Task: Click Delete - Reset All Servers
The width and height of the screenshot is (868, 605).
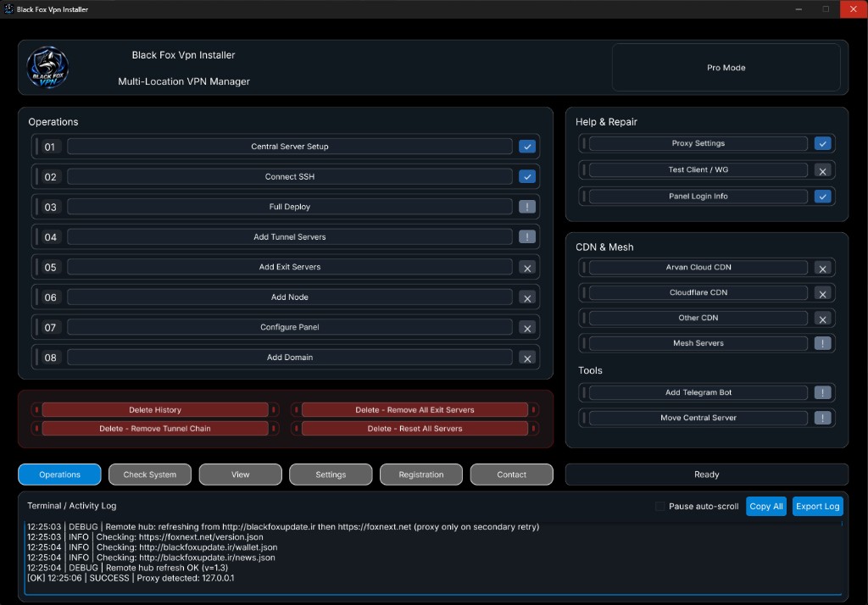Action: (415, 429)
